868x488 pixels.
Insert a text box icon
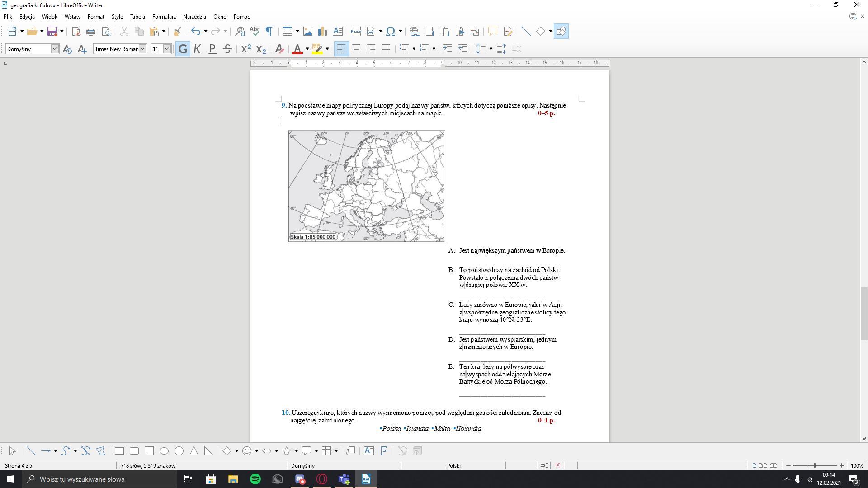(337, 31)
